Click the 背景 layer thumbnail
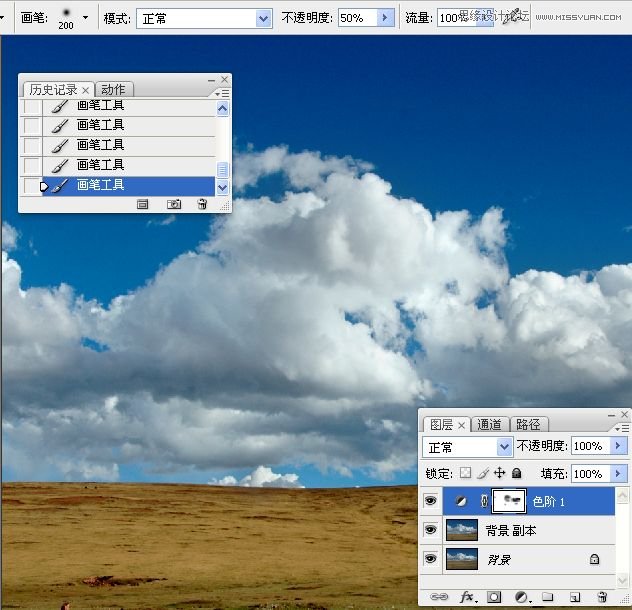 (462, 559)
